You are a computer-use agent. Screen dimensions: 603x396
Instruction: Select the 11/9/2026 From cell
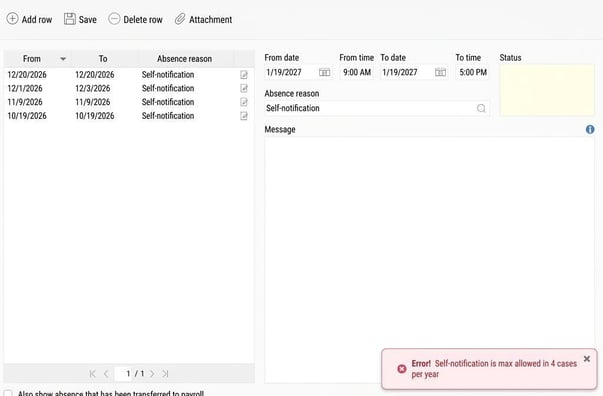25,102
